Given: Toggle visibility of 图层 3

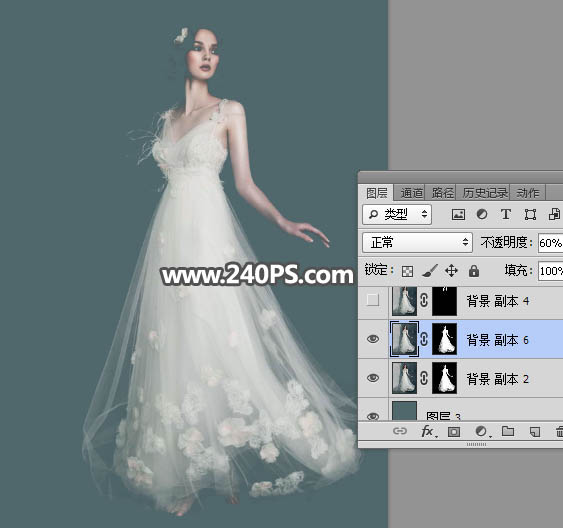Looking at the screenshot, I should coord(373,416).
